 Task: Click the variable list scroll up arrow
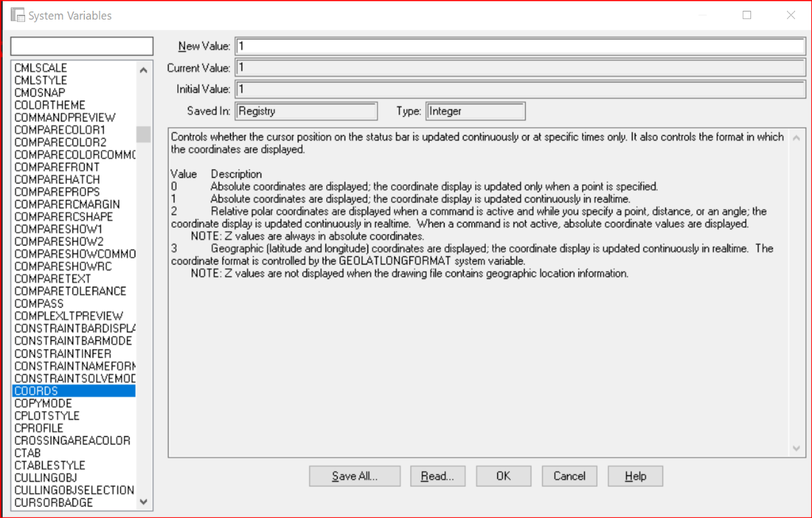tap(143, 70)
